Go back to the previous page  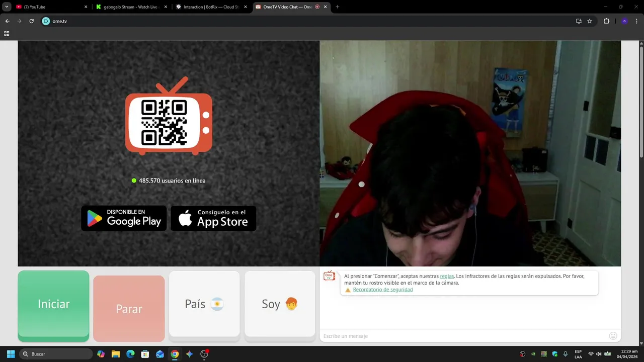coord(7,21)
